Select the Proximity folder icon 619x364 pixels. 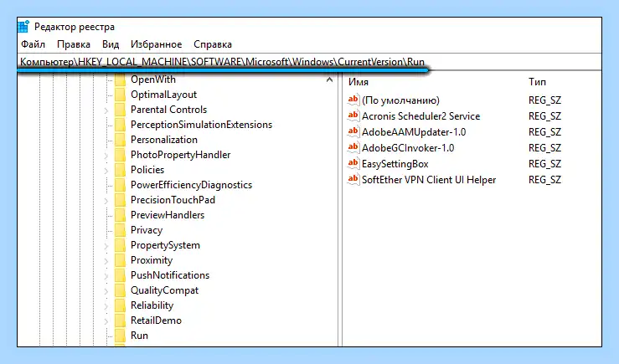tap(120, 260)
